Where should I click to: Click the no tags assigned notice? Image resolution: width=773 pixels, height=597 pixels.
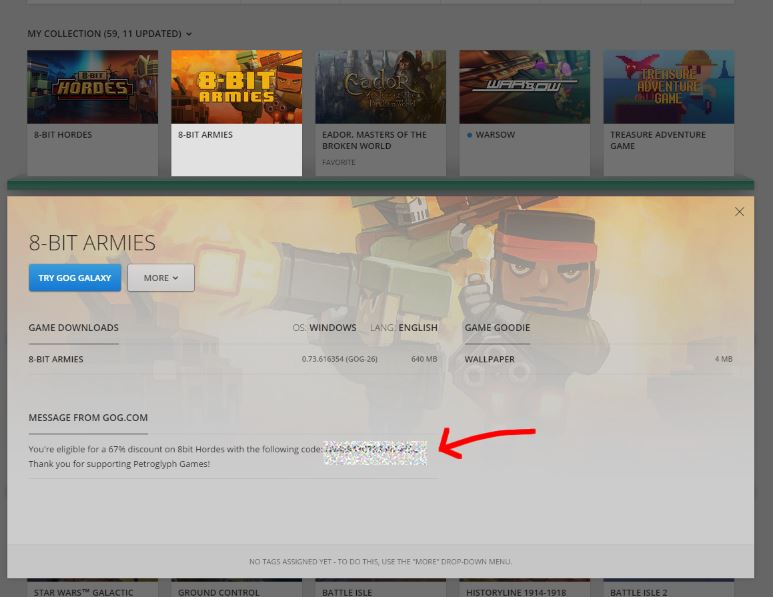(x=381, y=562)
